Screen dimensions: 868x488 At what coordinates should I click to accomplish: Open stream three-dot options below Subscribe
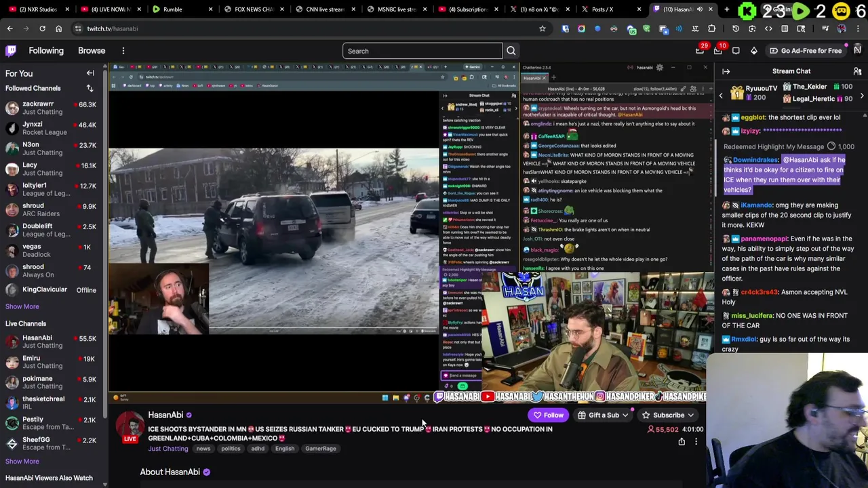[696, 442]
